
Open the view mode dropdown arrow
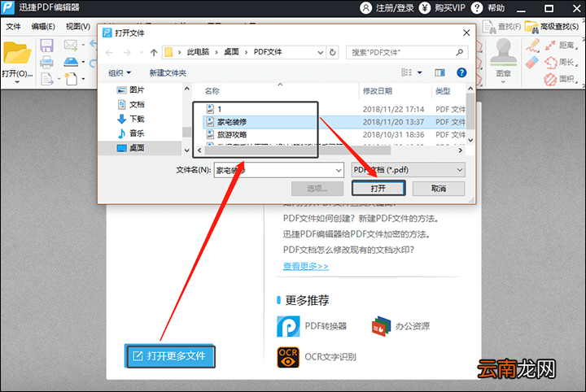coord(420,72)
